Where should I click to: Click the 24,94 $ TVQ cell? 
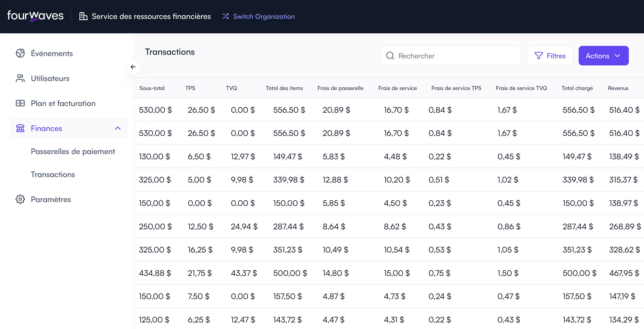point(244,226)
